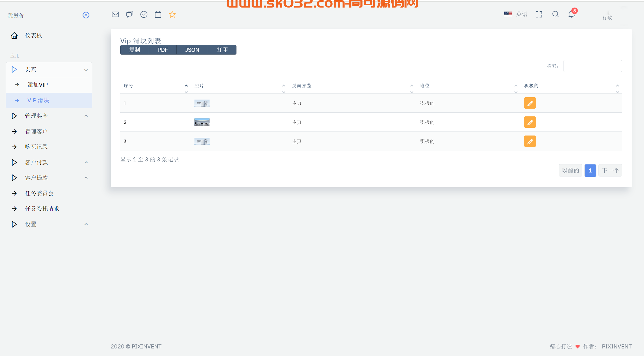Select page 1 in pagination
This screenshot has height=356, width=644.
click(x=590, y=170)
